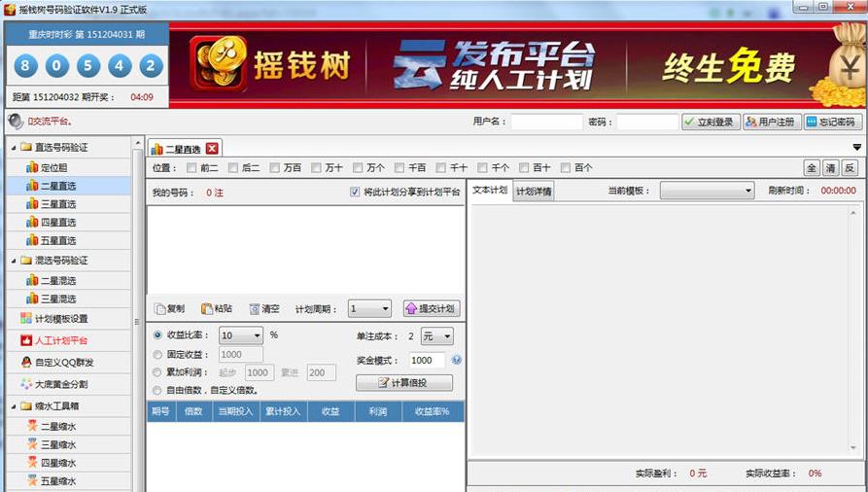Click 立刻登录 login button
868x492 pixels.
pyautogui.click(x=711, y=122)
